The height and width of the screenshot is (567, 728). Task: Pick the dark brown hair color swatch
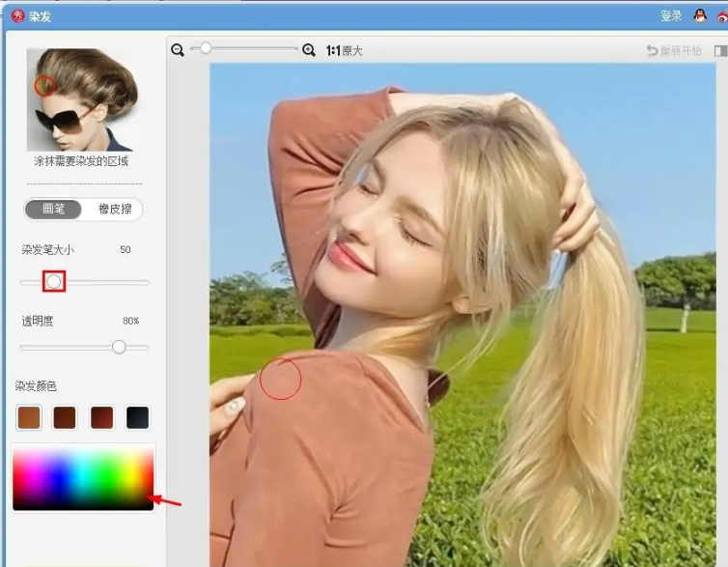click(65, 417)
